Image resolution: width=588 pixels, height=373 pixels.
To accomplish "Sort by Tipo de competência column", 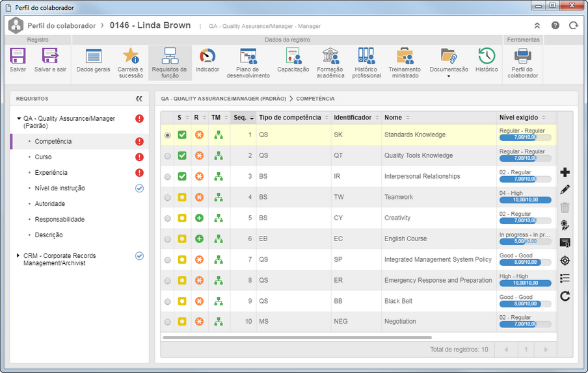I will point(293,118).
